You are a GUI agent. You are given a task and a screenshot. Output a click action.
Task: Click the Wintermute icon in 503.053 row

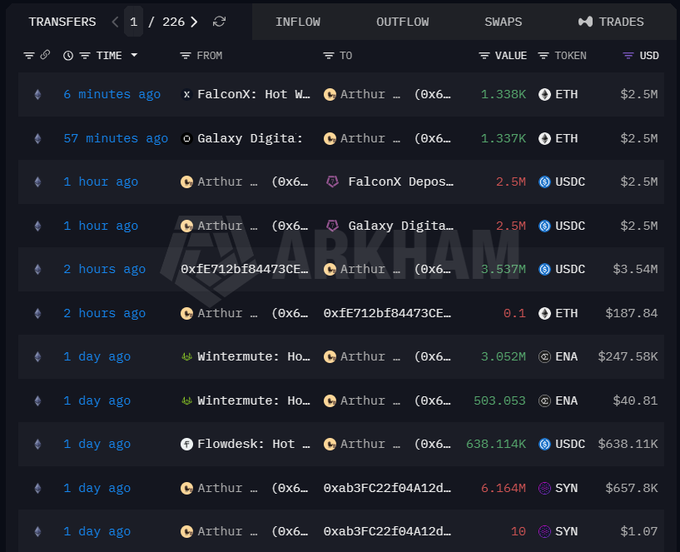[186, 401]
